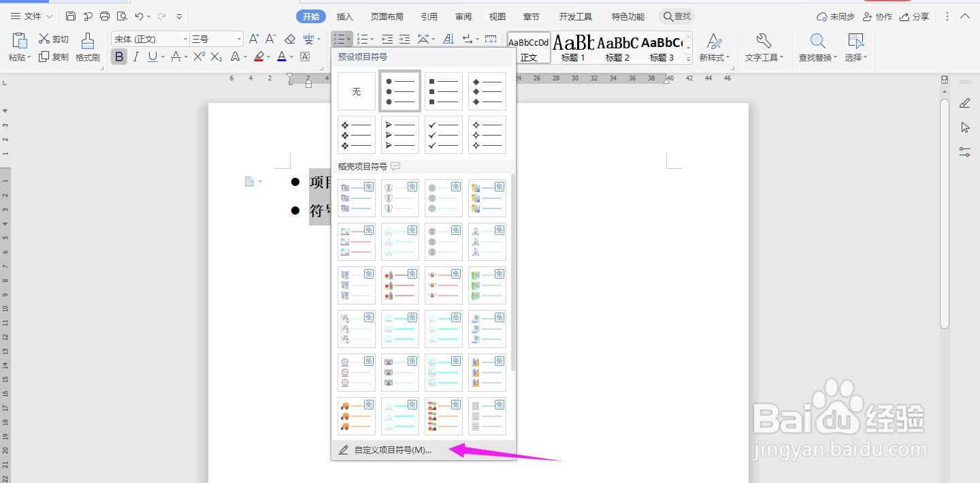Click the Share (分享) icon
The image size is (980, 483).
pyautogui.click(x=914, y=16)
